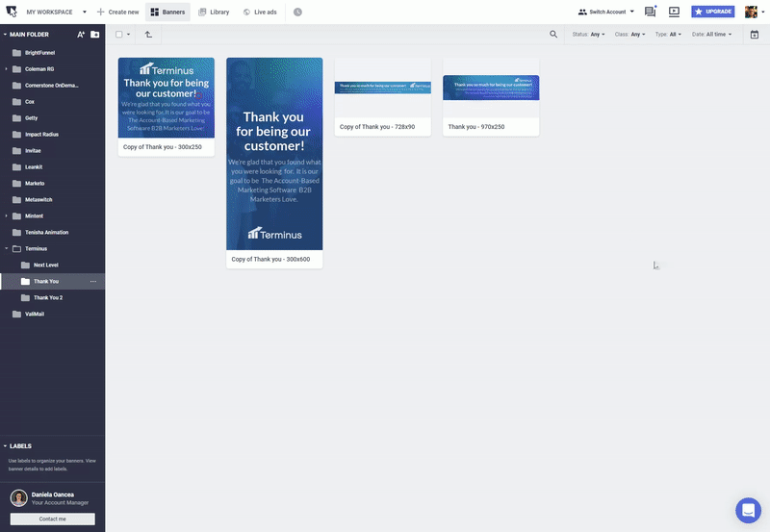Screen dimensions: 770x532
Task: Click the video tutorials play icon
Action: (x=675, y=12)
